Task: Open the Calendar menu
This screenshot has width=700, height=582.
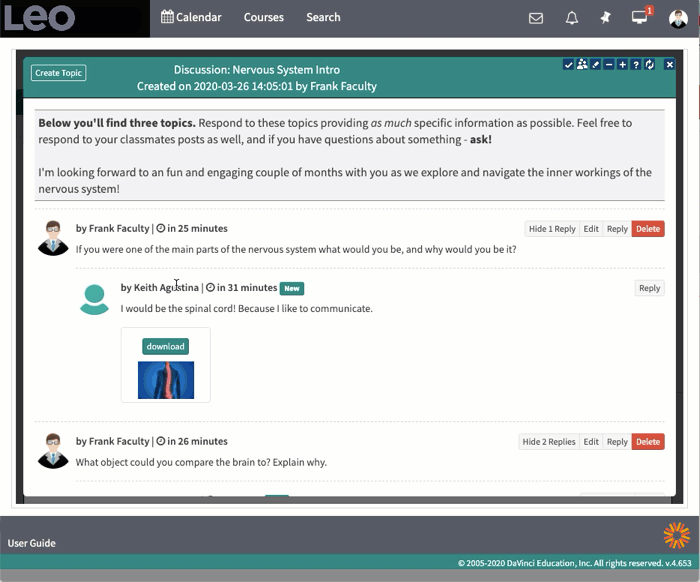Action: pos(191,17)
